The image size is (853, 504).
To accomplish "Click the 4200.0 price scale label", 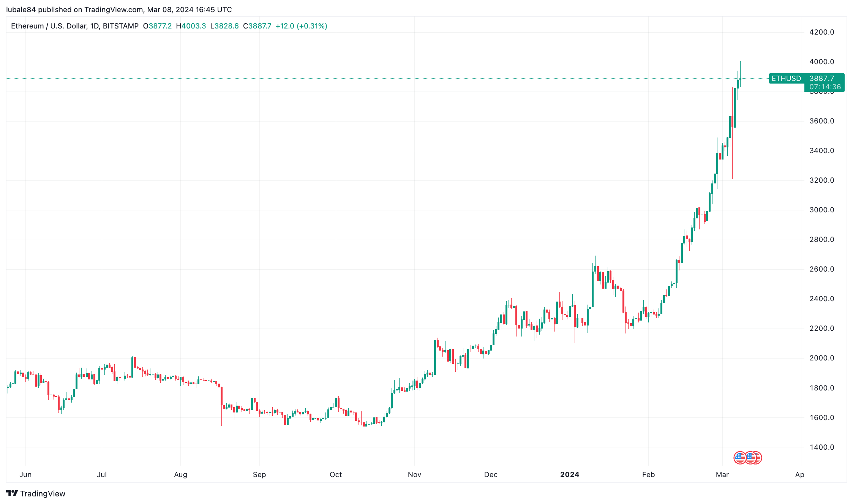I will pos(822,32).
